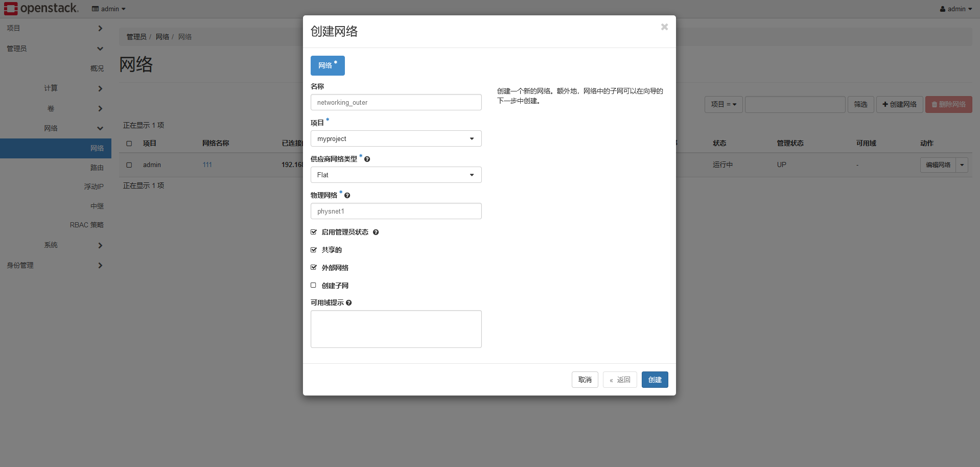This screenshot has height=467, width=980.
Task: Click the 取消 button
Action: coord(585,380)
